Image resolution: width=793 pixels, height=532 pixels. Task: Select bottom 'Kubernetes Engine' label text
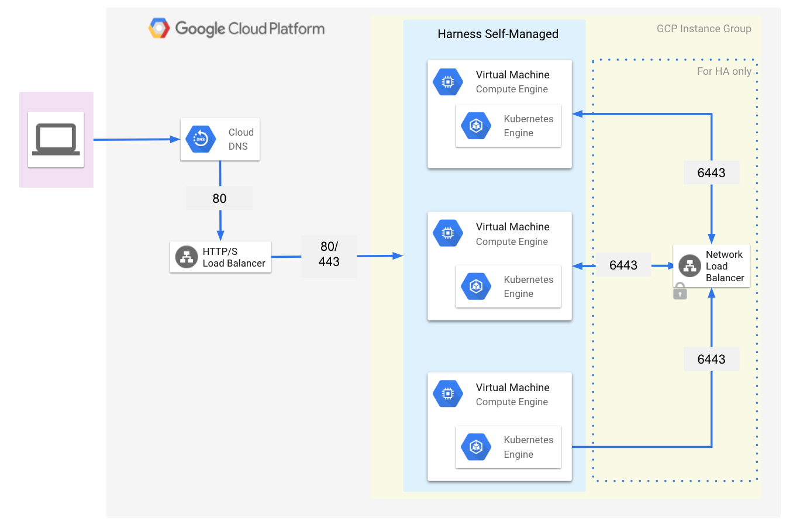529,447
